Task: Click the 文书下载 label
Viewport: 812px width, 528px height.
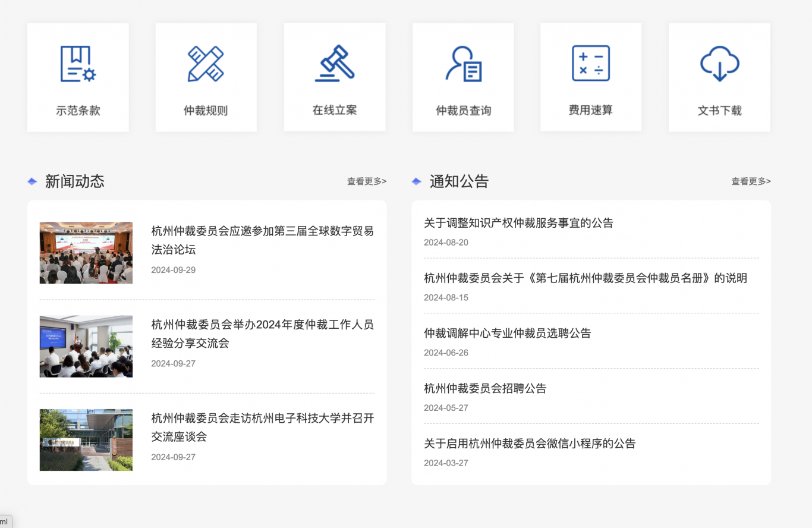Action: point(719,111)
